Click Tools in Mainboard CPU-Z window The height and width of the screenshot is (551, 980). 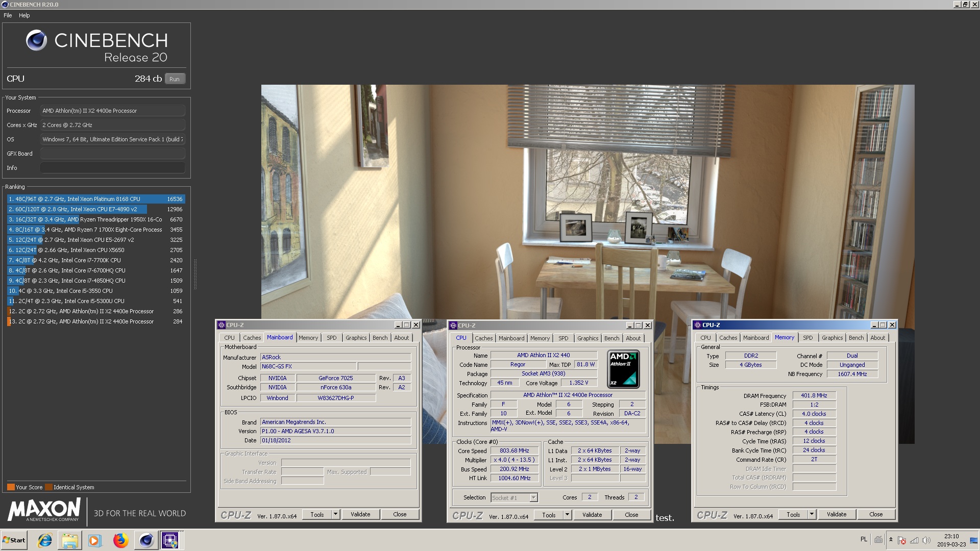(x=317, y=514)
